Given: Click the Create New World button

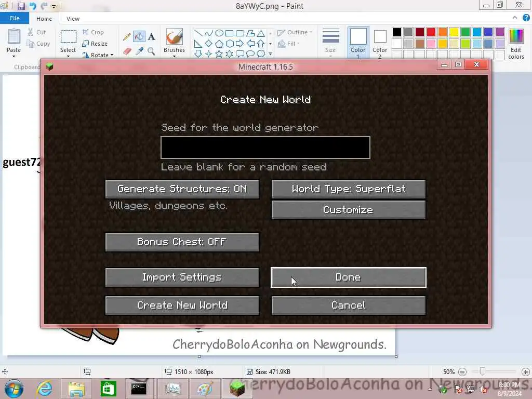Looking at the screenshot, I should click(182, 305).
